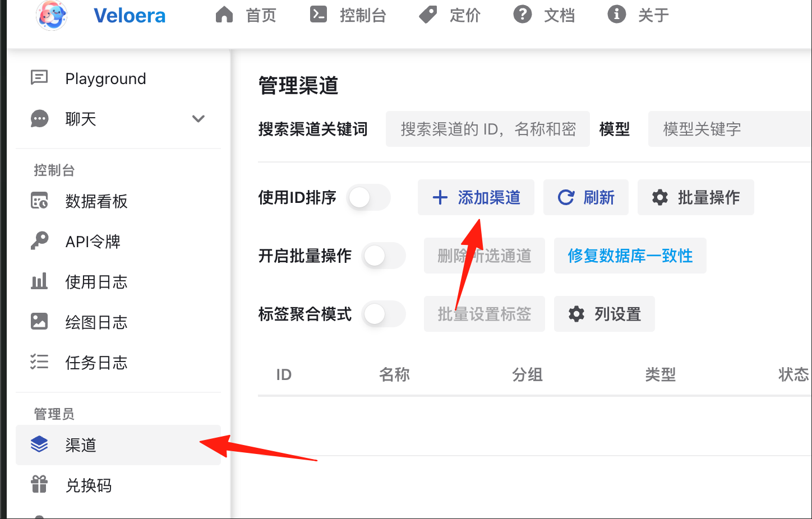Click the ID column header
This screenshot has width=812, height=519.
pyautogui.click(x=284, y=374)
